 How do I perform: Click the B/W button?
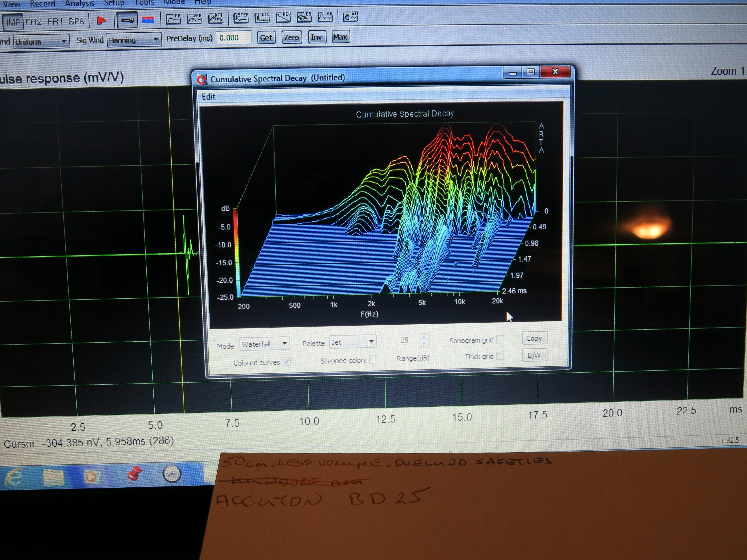534,355
